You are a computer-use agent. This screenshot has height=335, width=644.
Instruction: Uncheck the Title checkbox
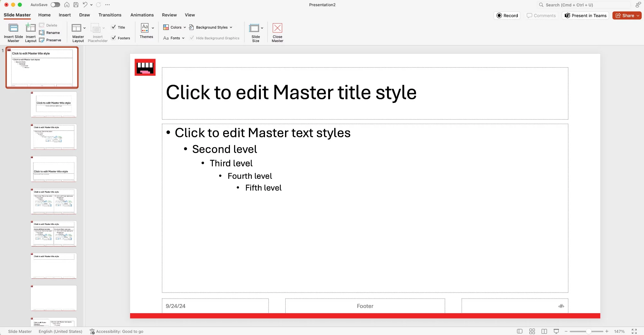(113, 27)
